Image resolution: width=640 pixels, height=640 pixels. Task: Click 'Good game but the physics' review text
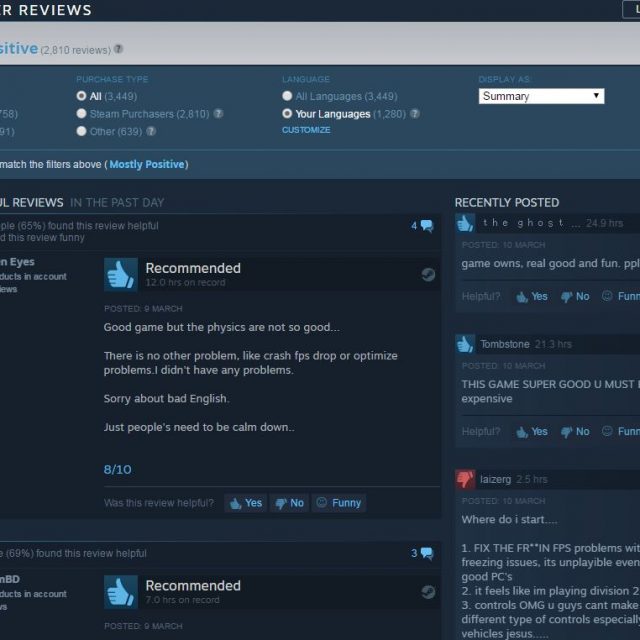click(x=221, y=327)
